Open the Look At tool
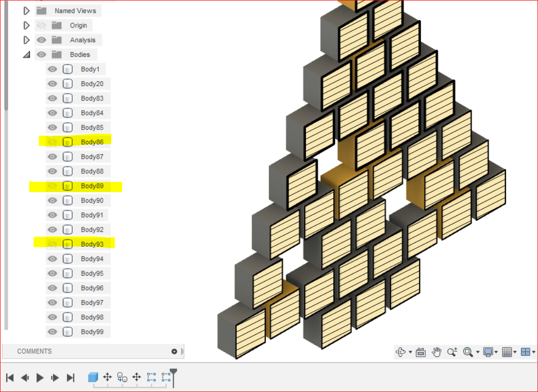 pos(421,352)
